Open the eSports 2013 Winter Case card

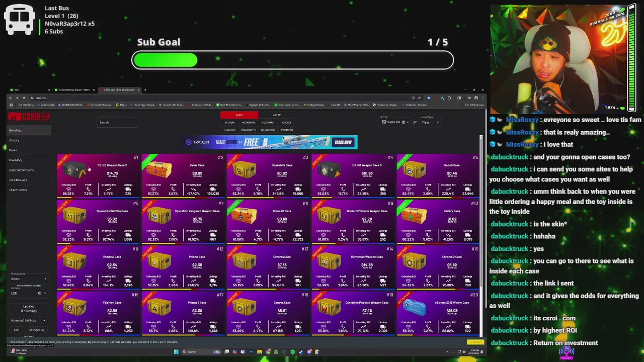point(438,313)
